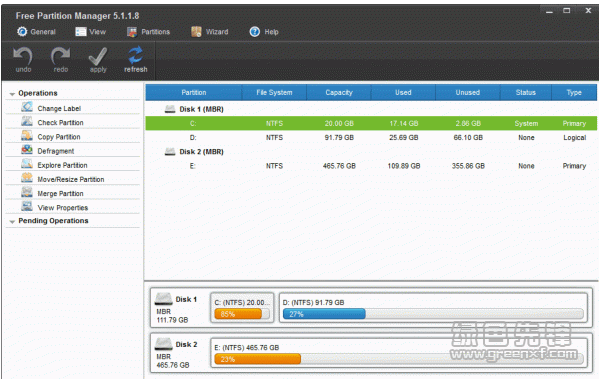This screenshot has height=379, width=599.
Task: Click the Defragment icon
Action: point(27,150)
